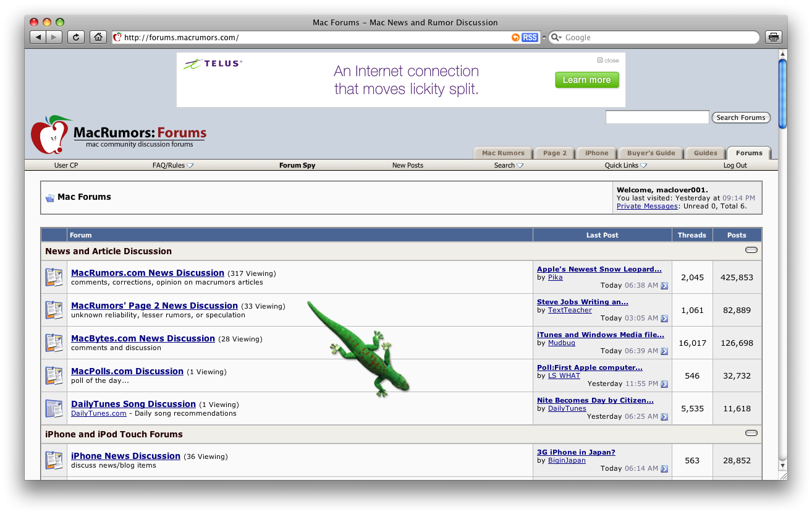The width and height of the screenshot is (812, 514).
Task: Visit the DailyTunes.com link in the description
Action: click(x=99, y=413)
